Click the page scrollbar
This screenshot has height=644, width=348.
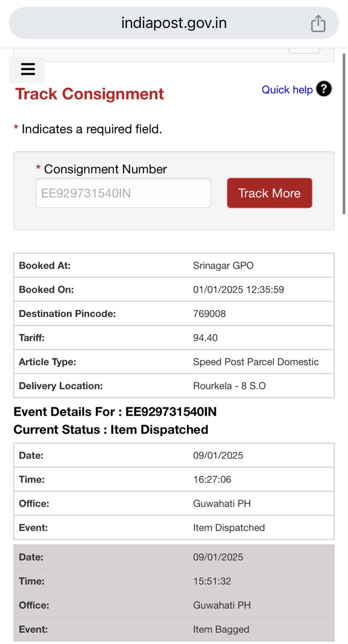point(344,134)
